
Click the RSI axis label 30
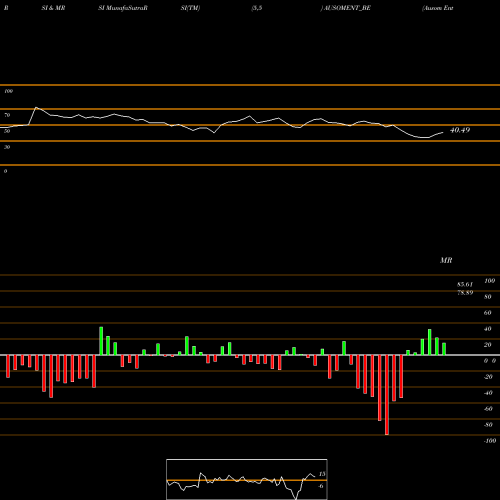point(7,147)
